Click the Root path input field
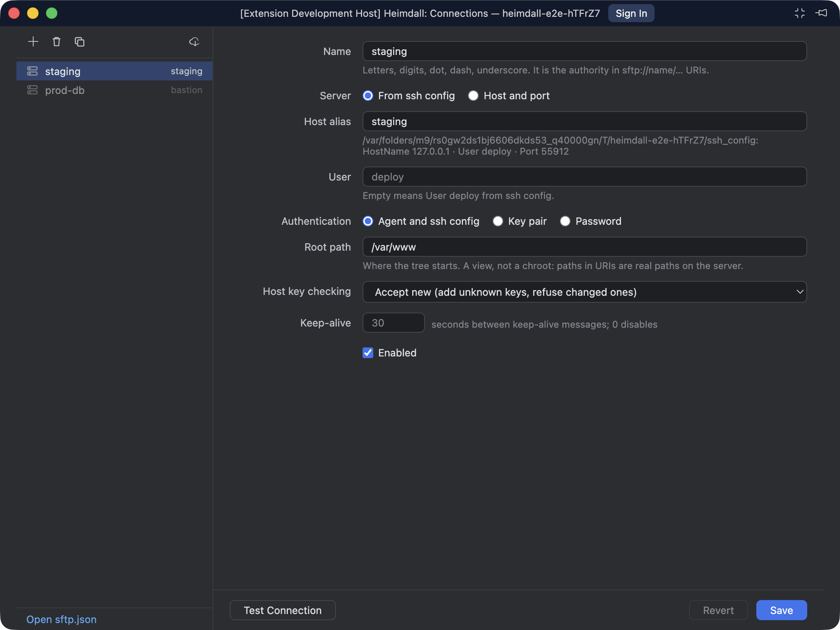This screenshot has width=840, height=630. coord(584,247)
